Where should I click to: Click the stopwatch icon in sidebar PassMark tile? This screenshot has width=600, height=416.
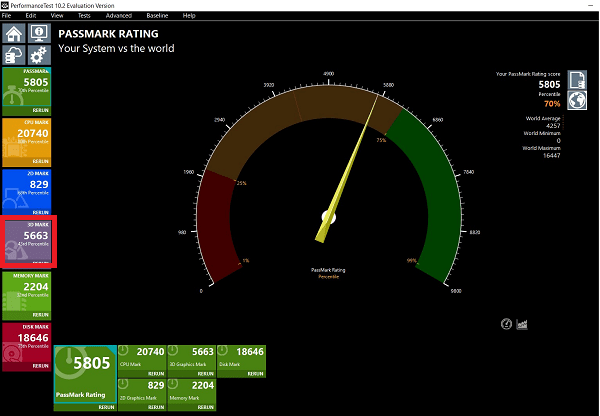pos(13,95)
